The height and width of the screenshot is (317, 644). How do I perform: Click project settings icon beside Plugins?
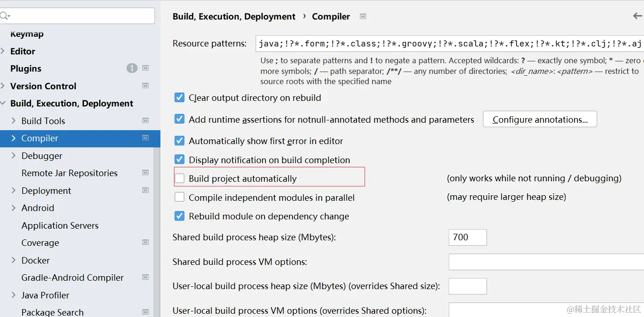tap(146, 68)
